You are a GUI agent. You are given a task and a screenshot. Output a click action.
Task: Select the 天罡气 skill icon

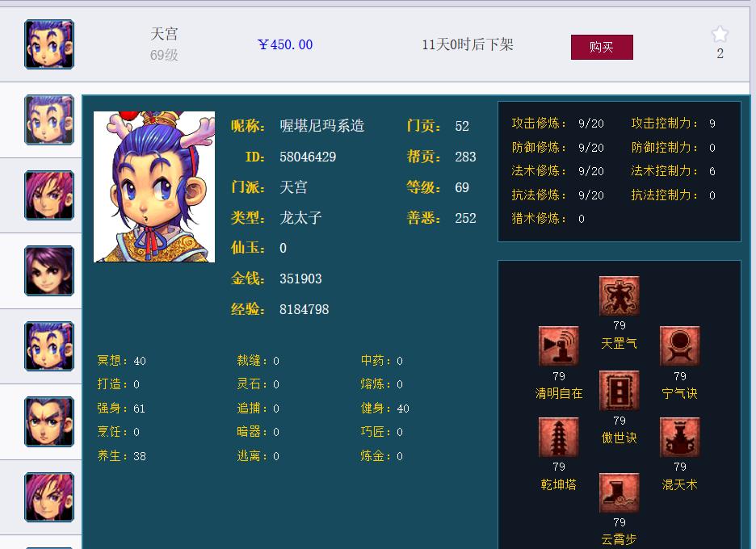point(619,295)
